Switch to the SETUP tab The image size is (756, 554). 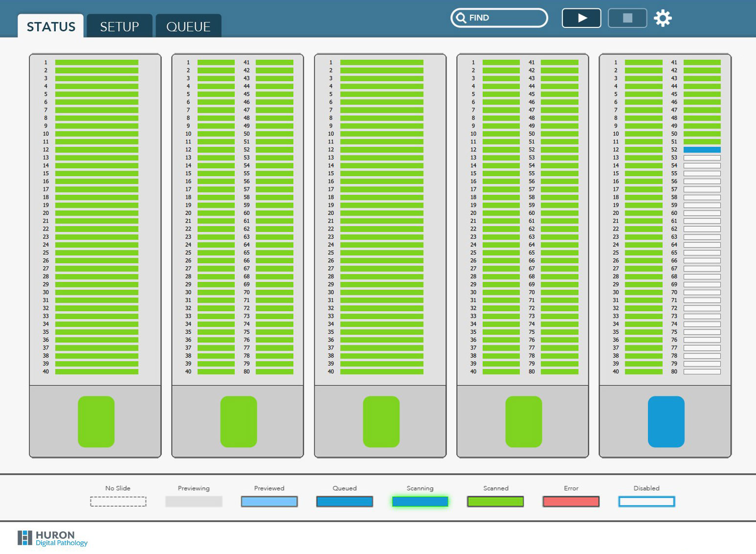(119, 26)
